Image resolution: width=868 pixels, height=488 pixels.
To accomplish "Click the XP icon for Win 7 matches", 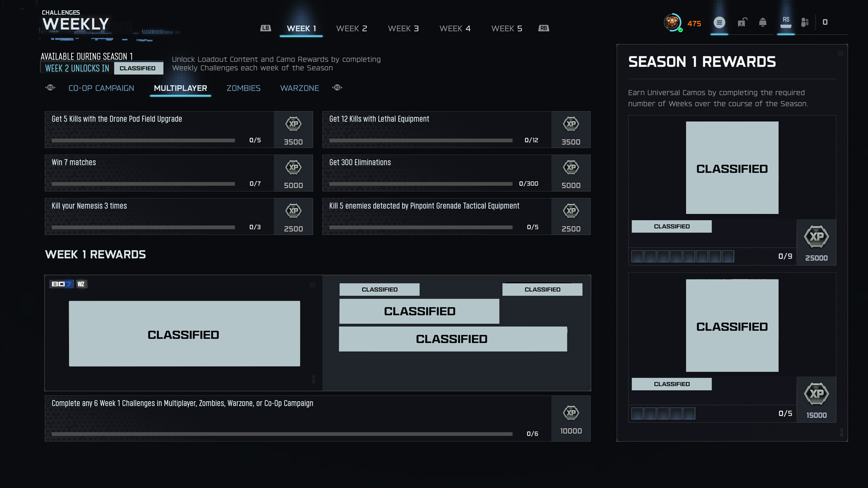I will pyautogui.click(x=293, y=168).
